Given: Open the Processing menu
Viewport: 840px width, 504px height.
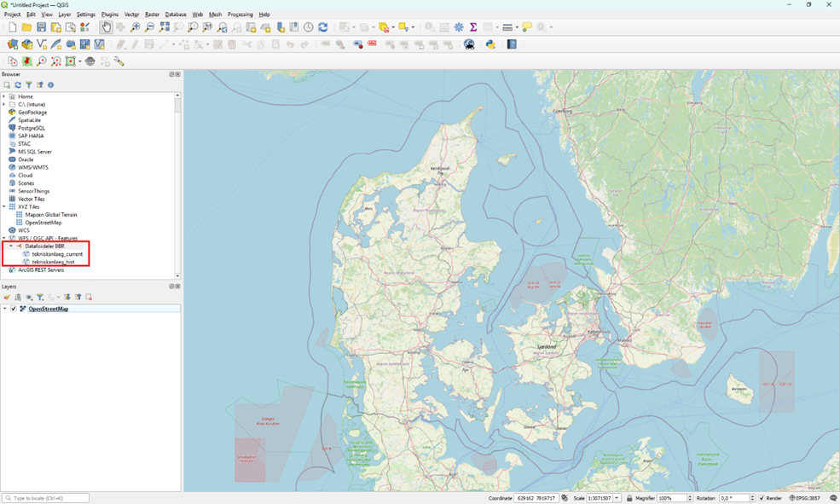Looking at the screenshot, I should (240, 14).
